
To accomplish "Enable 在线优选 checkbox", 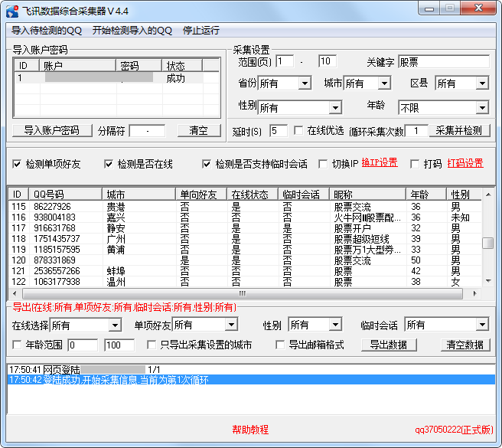I will tap(298, 131).
